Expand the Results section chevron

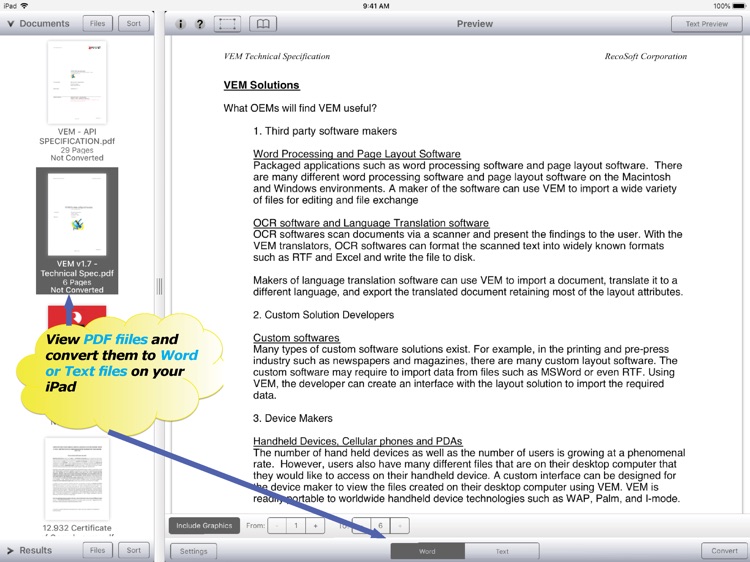pyautogui.click(x=10, y=551)
